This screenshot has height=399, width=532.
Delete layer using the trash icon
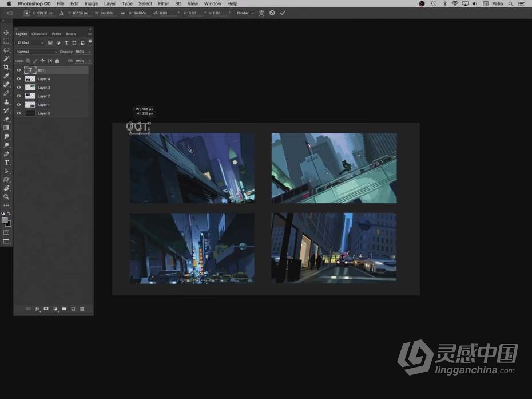(82, 309)
